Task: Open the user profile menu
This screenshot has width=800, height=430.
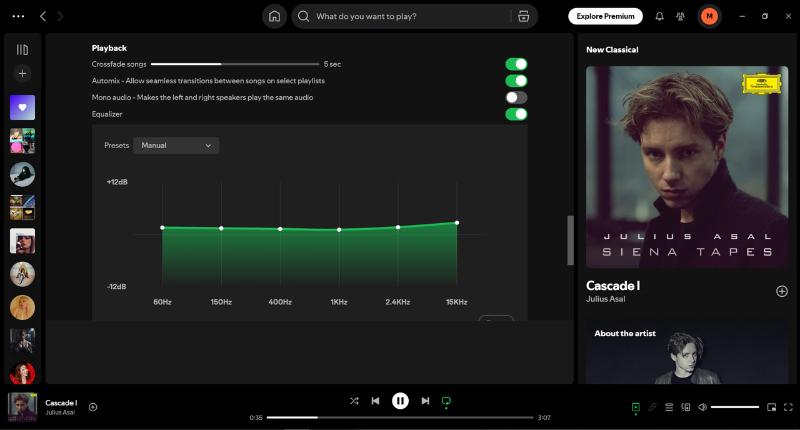Action: click(x=709, y=16)
